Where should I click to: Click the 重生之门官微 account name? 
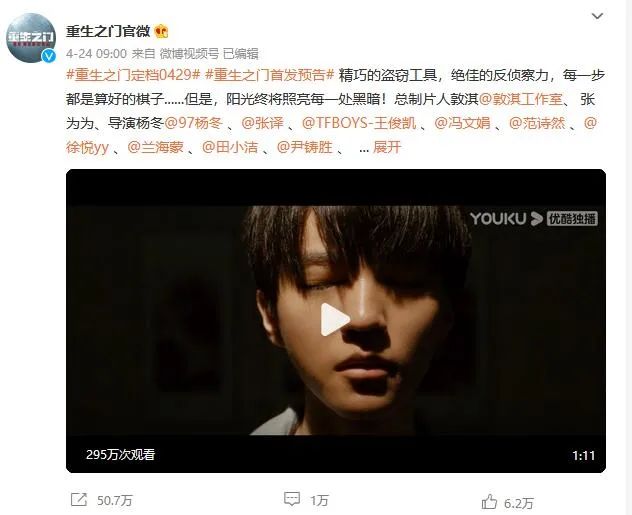(x=108, y=31)
